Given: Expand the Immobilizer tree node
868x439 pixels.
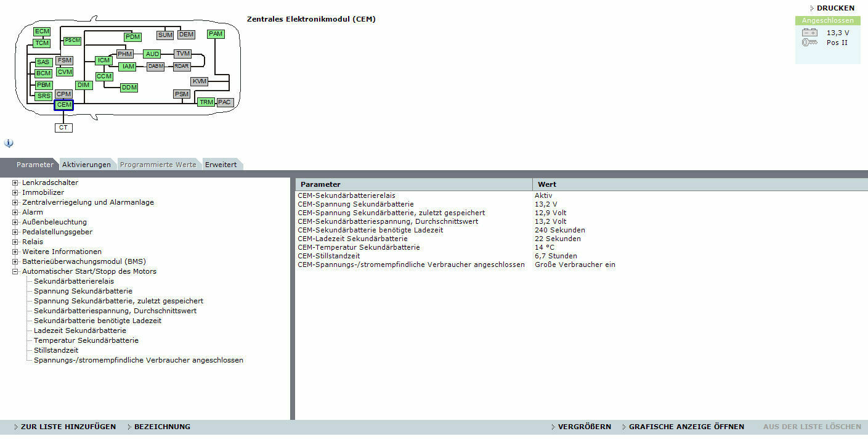Looking at the screenshot, I should (x=15, y=192).
